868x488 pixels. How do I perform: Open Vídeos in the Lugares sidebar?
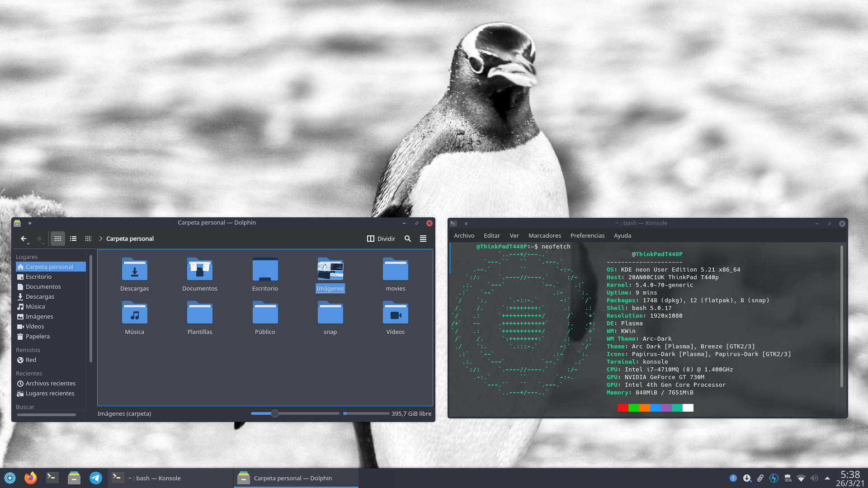click(51, 326)
